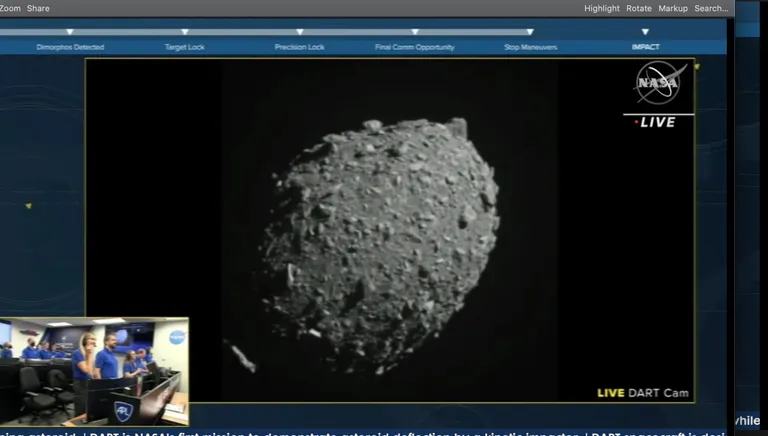Viewport: 768px width, 436px height.
Task: Click the Dimorphos Detected timeline marker
Action: pyautogui.click(x=70, y=32)
